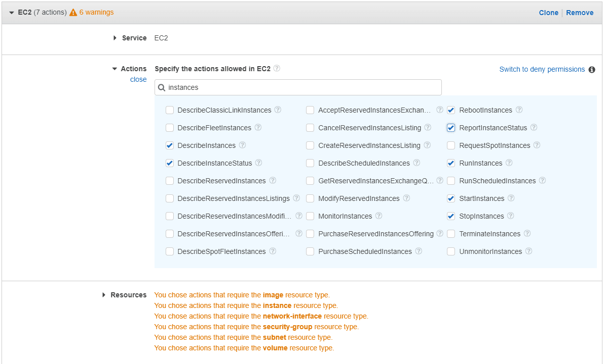This screenshot has width=606, height=364.
Task: Click the magnifier icon in the actions search box
Action: [162, 87]
